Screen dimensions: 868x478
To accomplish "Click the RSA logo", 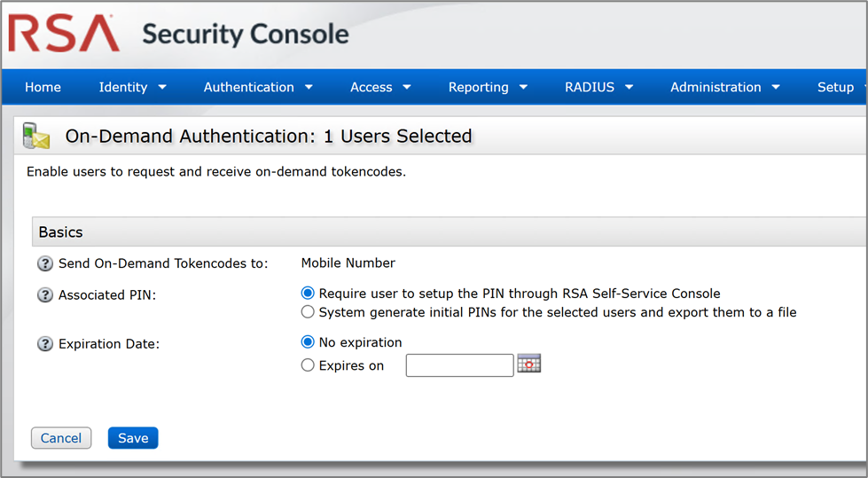I will (64, 35).
